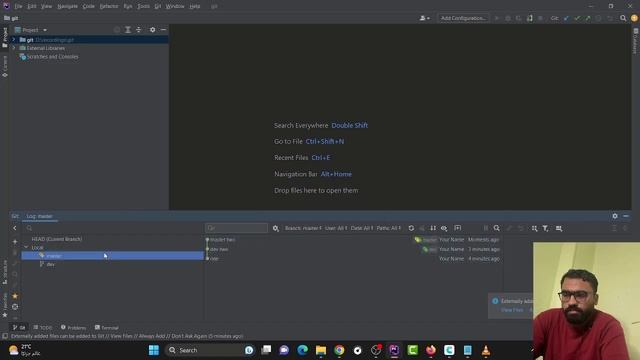Open the Branch filter dropdown
640x360 pixels.
click(x=303, y=228)
